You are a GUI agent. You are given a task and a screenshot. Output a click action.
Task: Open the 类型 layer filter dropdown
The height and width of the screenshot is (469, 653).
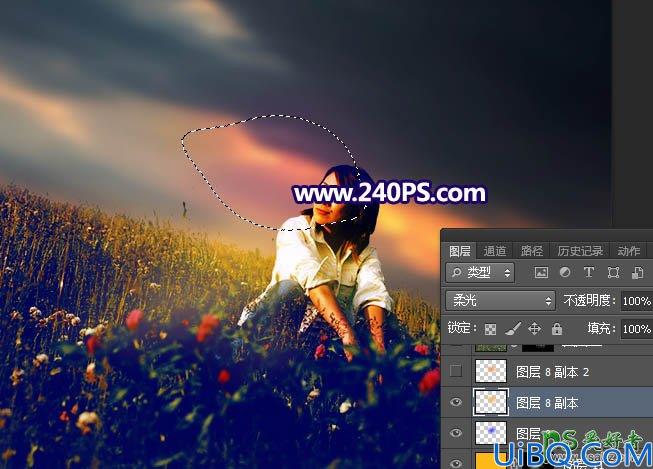(480, 272)
